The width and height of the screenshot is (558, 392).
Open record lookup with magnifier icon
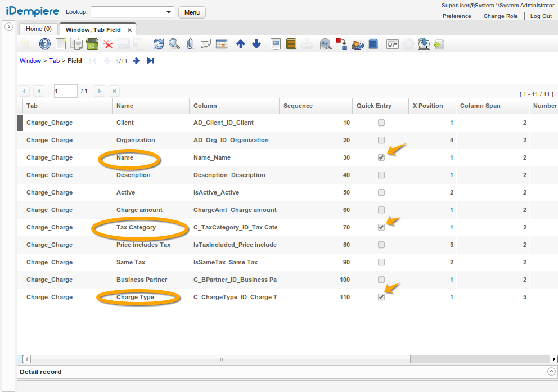tap(174, 44)
